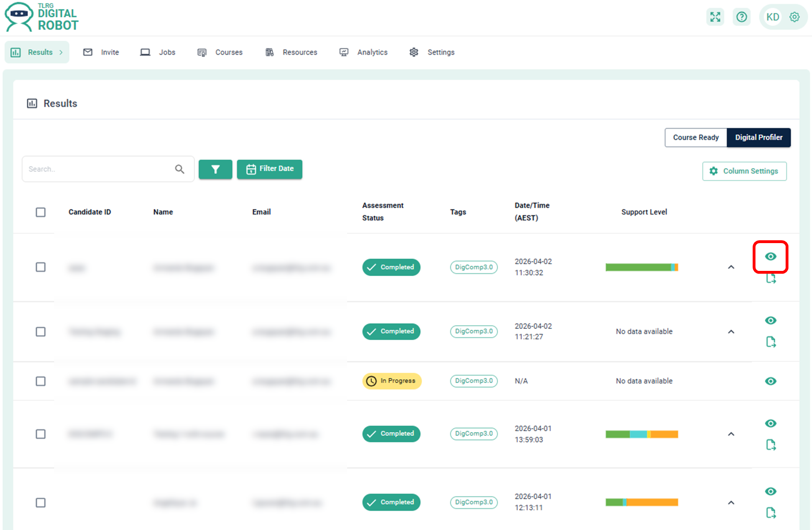Open the Resources tab
Image resolution: width=812 pixels, height=530 pixels.
coord(291,52)
